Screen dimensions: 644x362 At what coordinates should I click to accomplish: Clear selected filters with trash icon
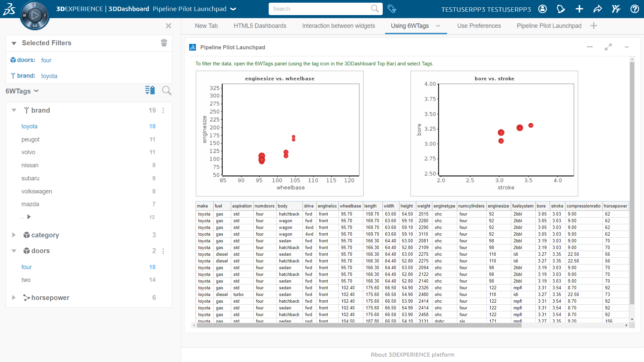pyautogui.click(x=164, y=43)
